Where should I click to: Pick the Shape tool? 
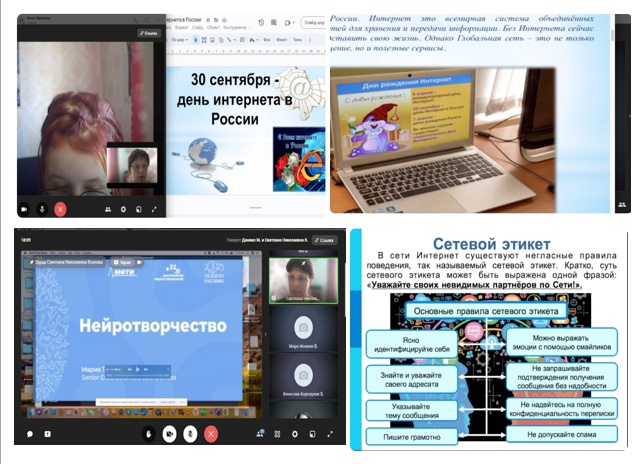pos(221,40)
